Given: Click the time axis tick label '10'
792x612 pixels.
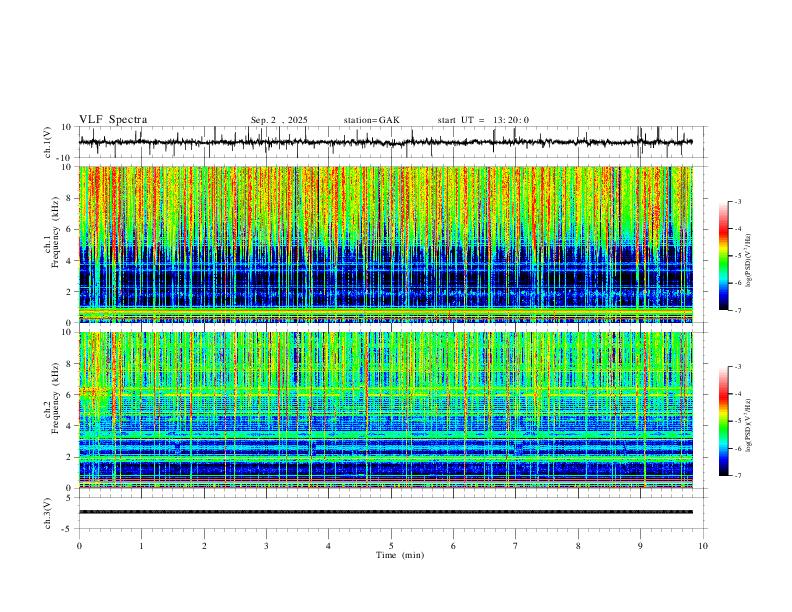Looking at the screenshot, I should 703,546.
